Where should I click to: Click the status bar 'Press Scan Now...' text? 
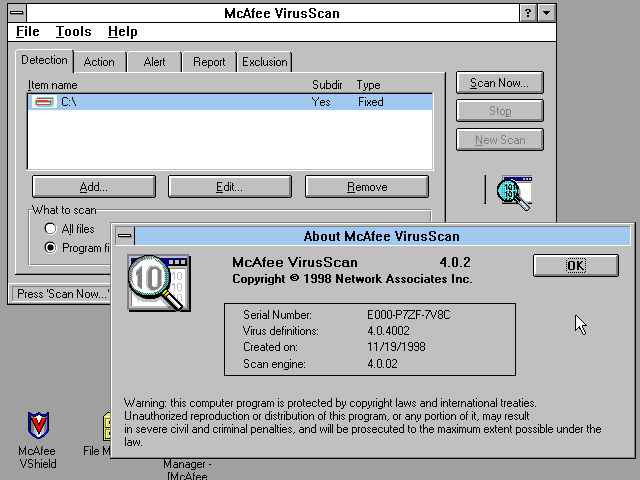(63, 294)
